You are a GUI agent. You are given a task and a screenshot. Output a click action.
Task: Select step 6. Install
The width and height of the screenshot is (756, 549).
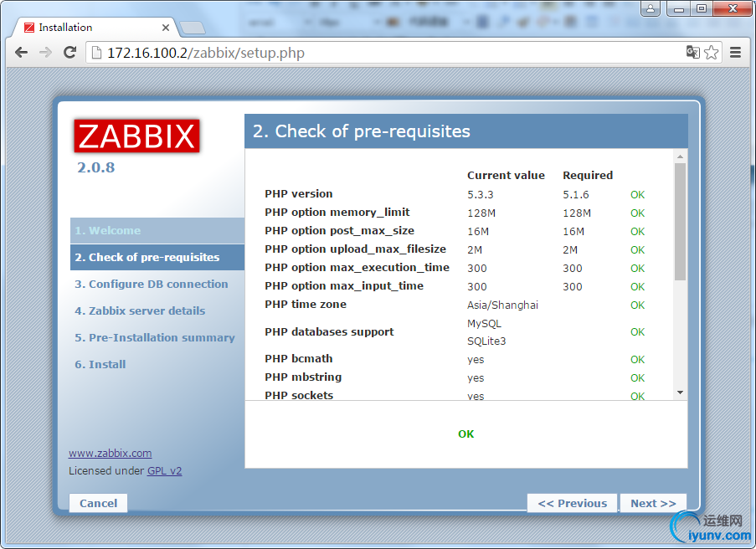pos(100,364)
